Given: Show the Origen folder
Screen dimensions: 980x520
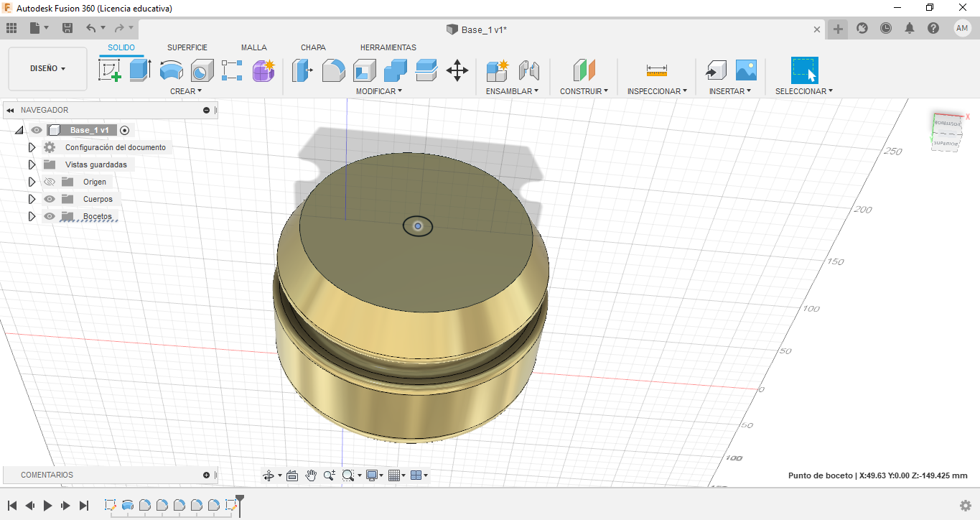Looking at the screenshot, I should tap(50, 182).
